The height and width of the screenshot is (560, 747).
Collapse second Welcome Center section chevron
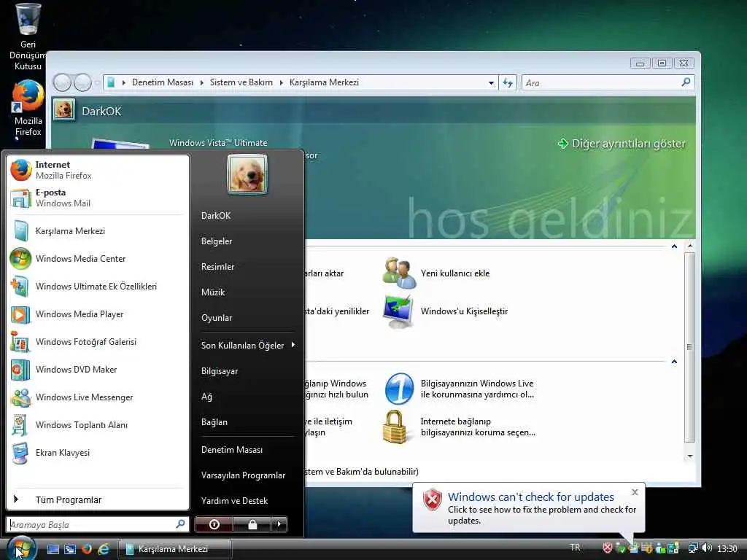(x=674, y=362)
